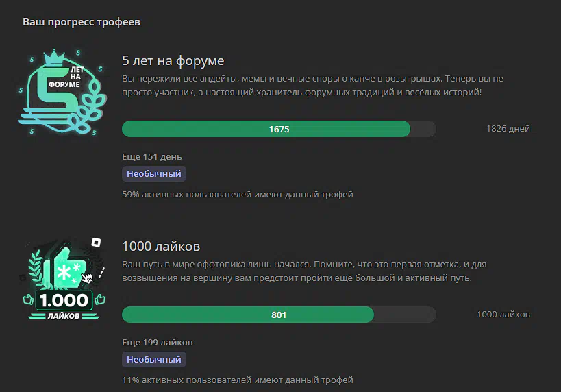The image size is (561, 392).
Task: Click the small white square icon above the likes badge
Action: click(96, 243)
